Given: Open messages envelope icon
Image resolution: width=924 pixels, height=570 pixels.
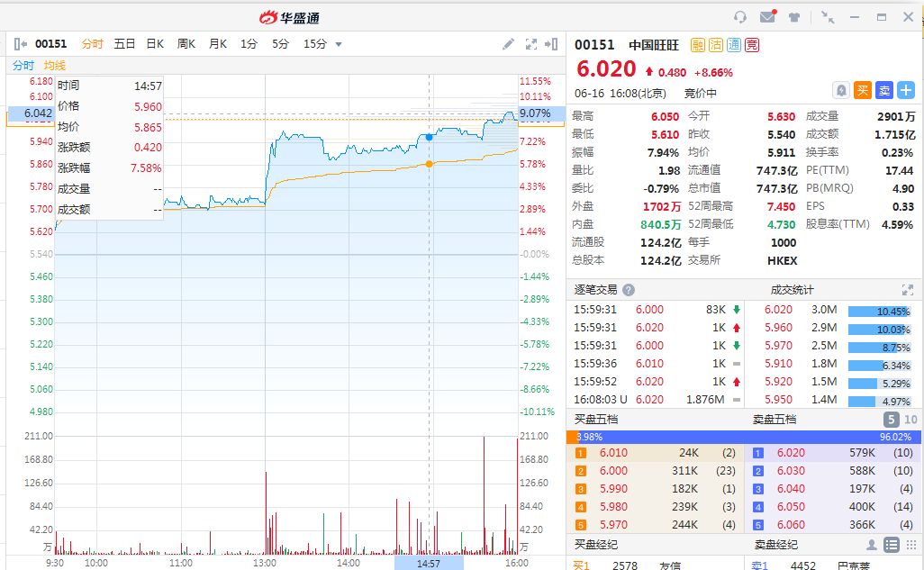Looking at the screenshot, I should point(768,16).
